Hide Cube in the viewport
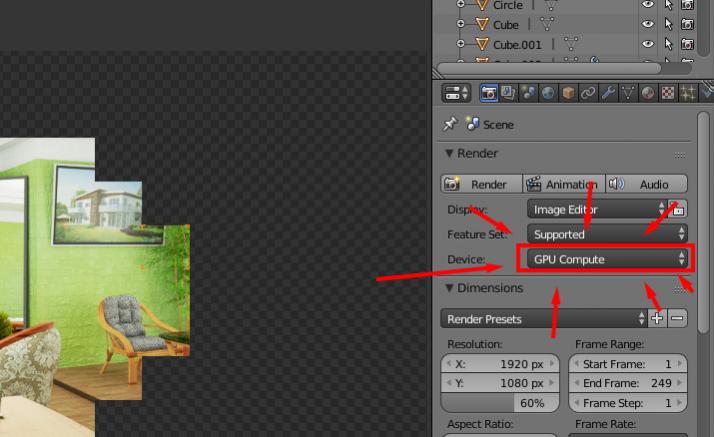Image resolution: width=714 pixels, height=437 pixels. (648, 24)
